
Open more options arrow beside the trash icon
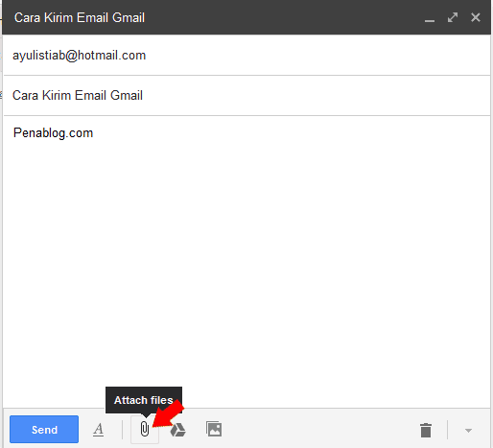pyautogui.click(x=468, y=431)
